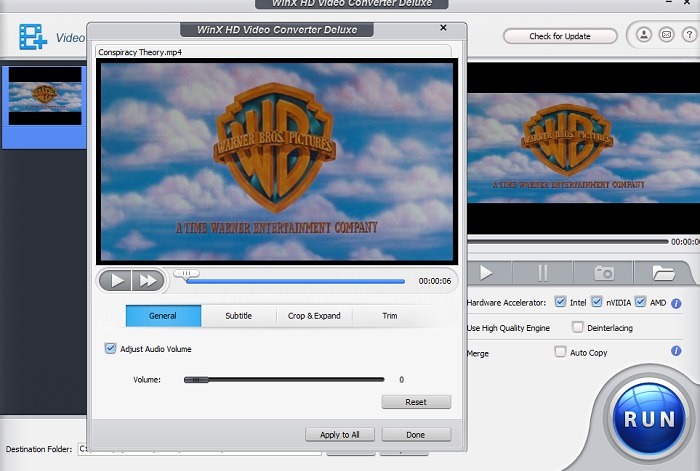The image size is (700, 471).
Task: Click the dialog video preview frame
Action: coord(277,161)
